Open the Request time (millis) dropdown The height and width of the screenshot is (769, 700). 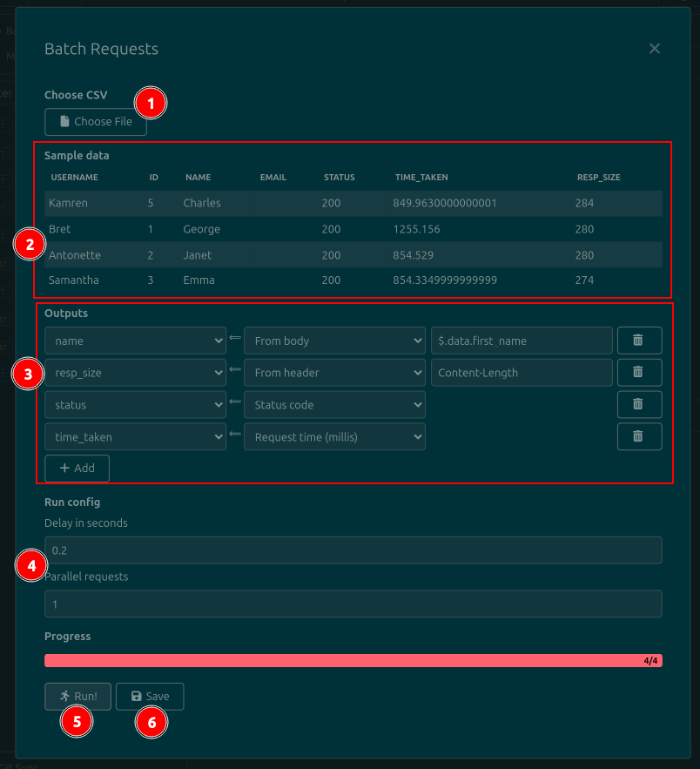334,436
